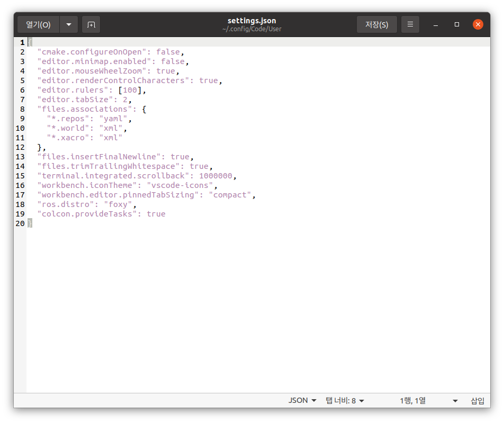
Task: Click the "cmake.configureOnOpen" key
Action: pyautogui.click(x=92, y=52)
